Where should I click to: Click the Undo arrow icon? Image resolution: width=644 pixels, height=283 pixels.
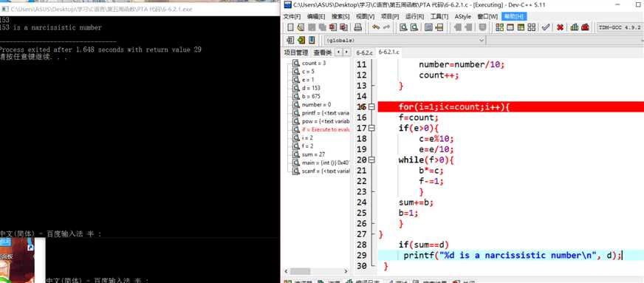pyautogui.click(x=376, y=27)
